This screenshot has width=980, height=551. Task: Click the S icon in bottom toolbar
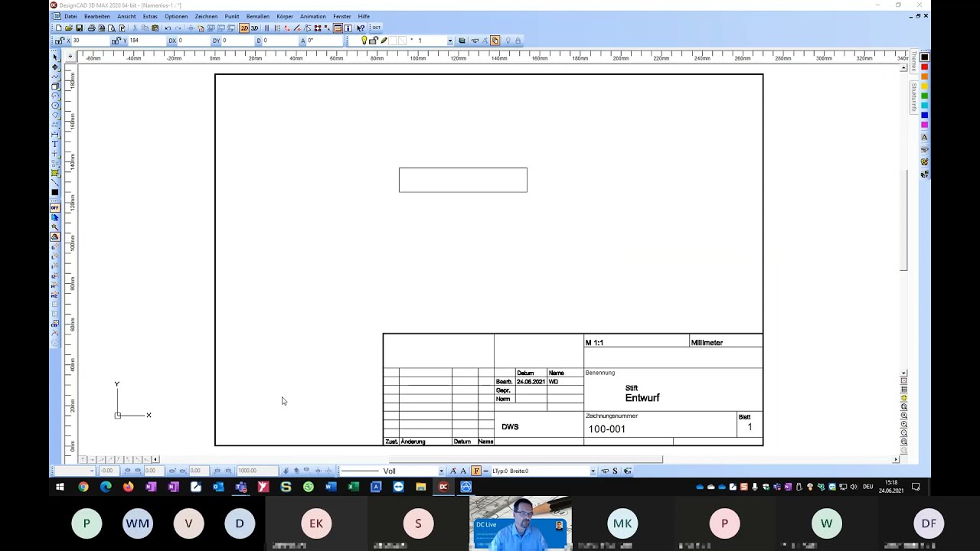point(615,471)
